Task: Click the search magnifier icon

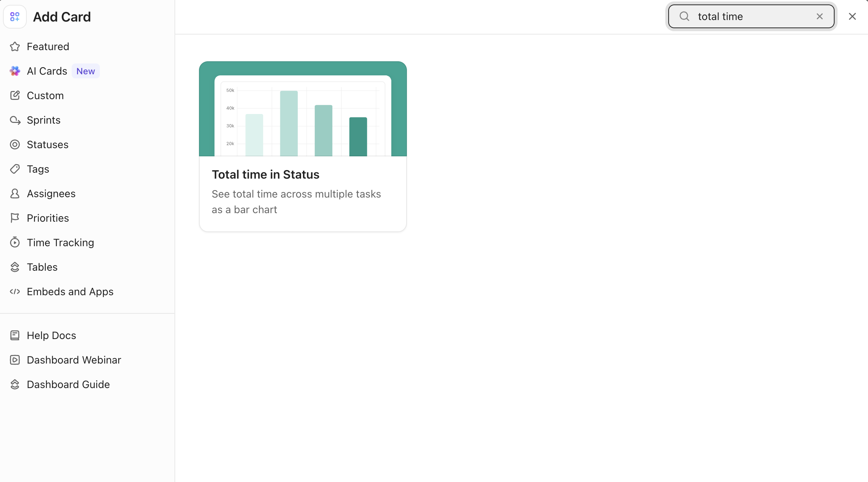Action: [683, 16]
